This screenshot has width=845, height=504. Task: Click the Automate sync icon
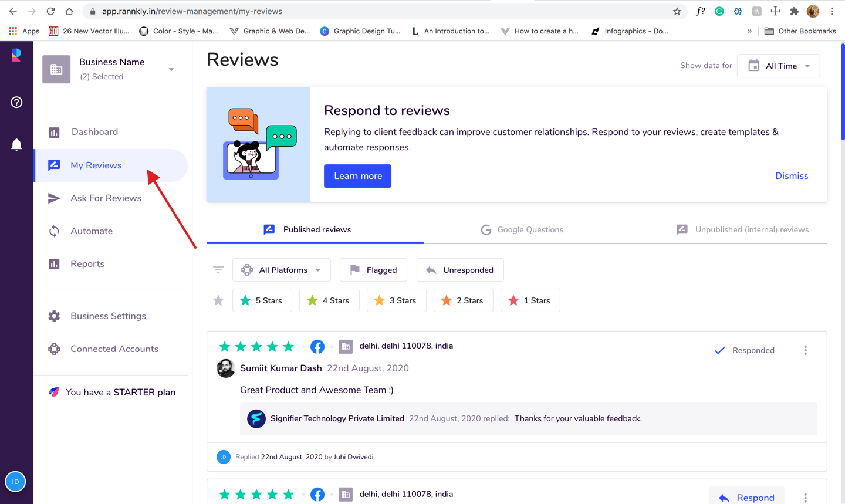click(54, 231)
